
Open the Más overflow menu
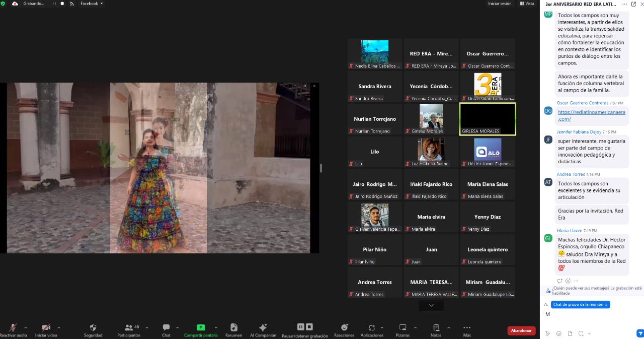coord(467,327)
